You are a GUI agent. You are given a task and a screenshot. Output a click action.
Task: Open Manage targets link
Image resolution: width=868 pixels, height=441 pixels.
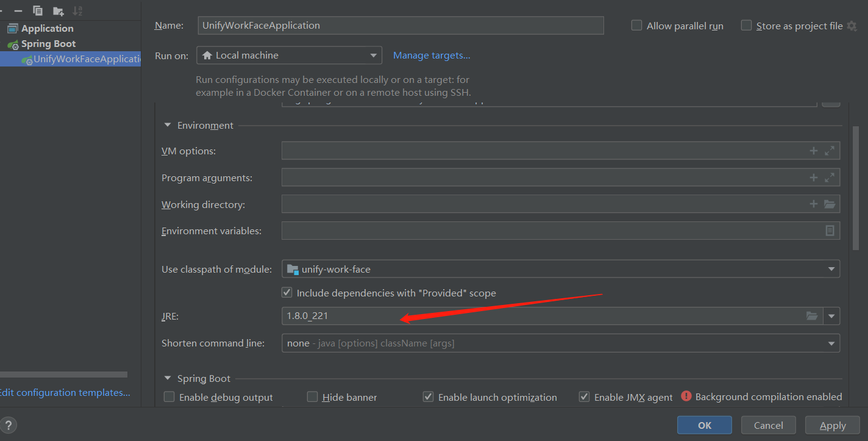click(x=432, y=55)
